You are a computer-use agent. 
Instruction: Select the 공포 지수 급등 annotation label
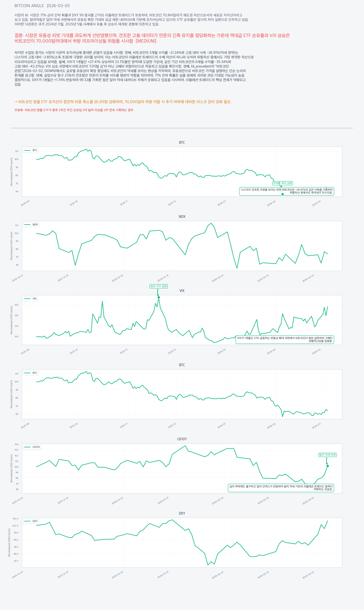tap(159, 286)
